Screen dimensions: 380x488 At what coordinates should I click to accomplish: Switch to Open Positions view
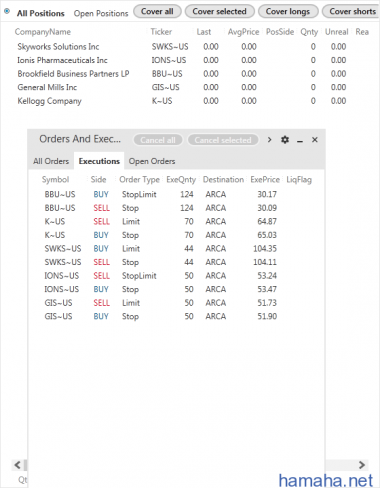101,13
